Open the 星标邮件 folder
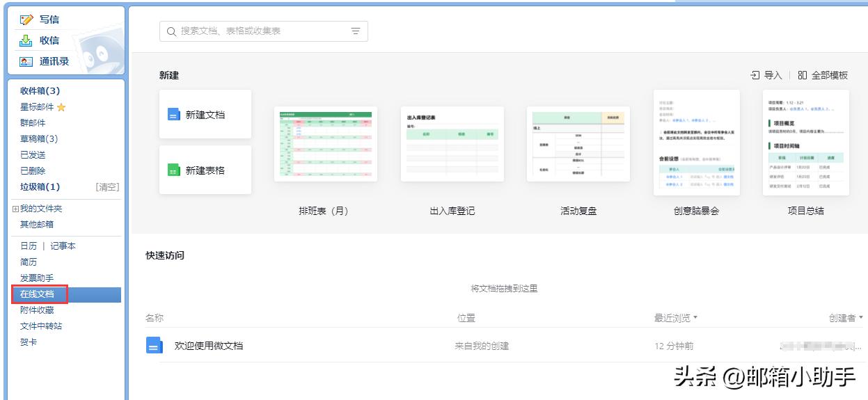Viewport: 868px width, 400px height. 37,107
